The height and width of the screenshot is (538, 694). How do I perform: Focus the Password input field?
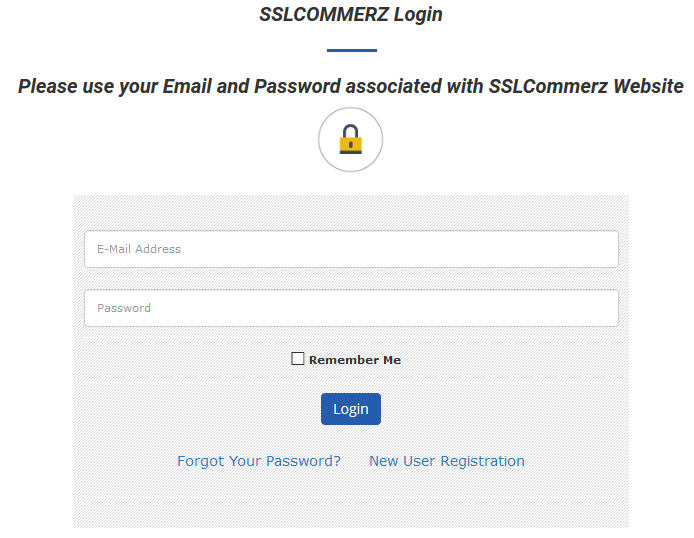[x=351, y=308]
